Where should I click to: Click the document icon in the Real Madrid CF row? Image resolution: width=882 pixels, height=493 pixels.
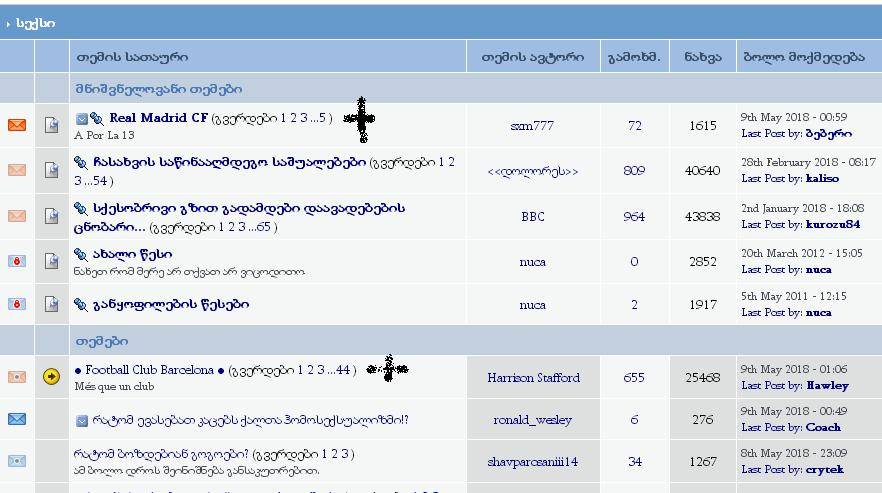coord(52,124)
